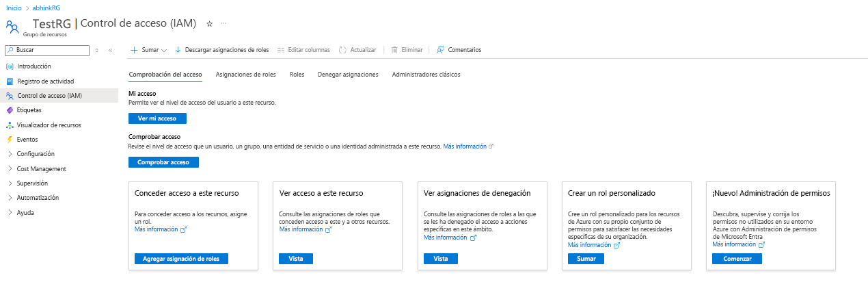
Task: Click the diamond icon next to search box
Action: click(x=97, y=50)
